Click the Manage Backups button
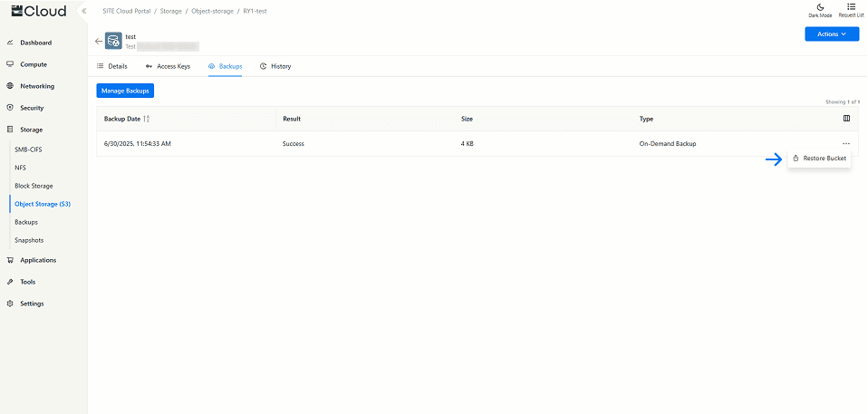 click(125, 91)
